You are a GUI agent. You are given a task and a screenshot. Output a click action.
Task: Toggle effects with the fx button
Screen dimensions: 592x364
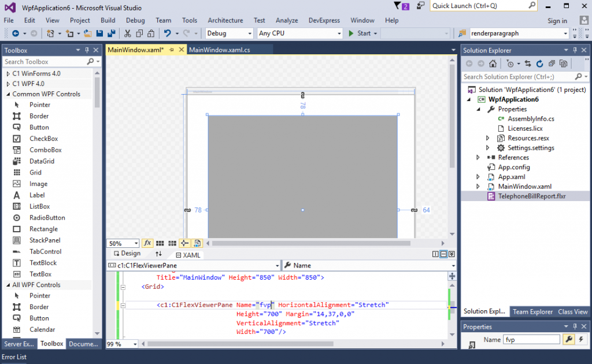point(147,243)
